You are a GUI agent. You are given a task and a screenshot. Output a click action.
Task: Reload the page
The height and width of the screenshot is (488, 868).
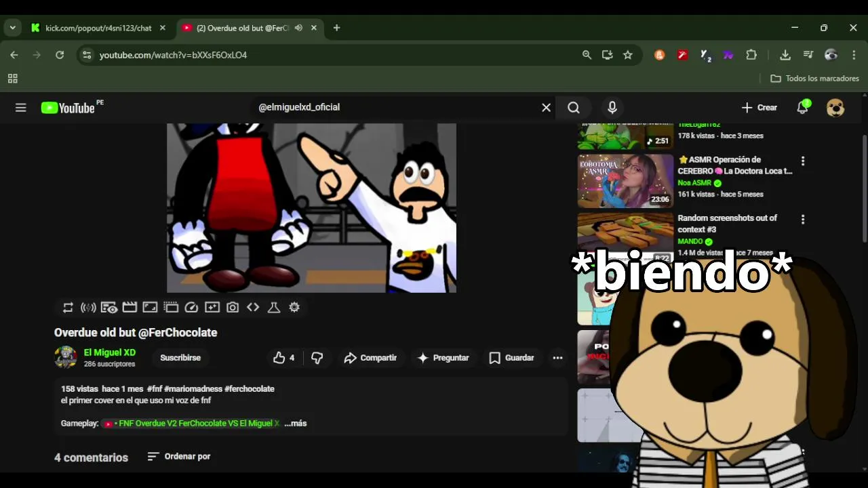tap(60, 55)
